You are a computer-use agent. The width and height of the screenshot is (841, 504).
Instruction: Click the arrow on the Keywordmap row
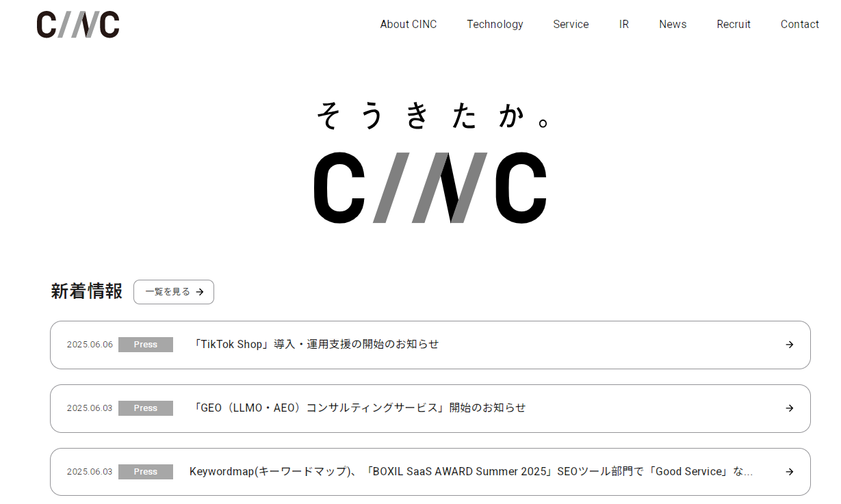(x=790, y=472)
